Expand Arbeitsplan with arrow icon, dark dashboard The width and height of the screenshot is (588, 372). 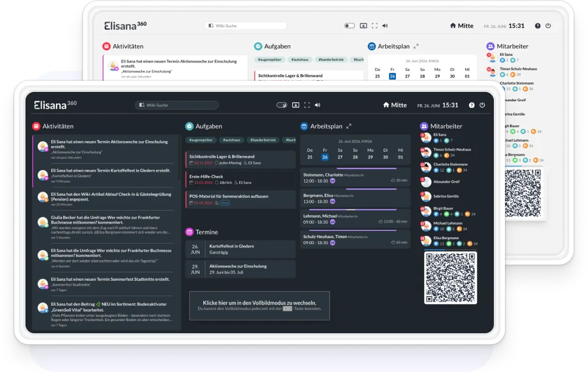coord(349,126)
